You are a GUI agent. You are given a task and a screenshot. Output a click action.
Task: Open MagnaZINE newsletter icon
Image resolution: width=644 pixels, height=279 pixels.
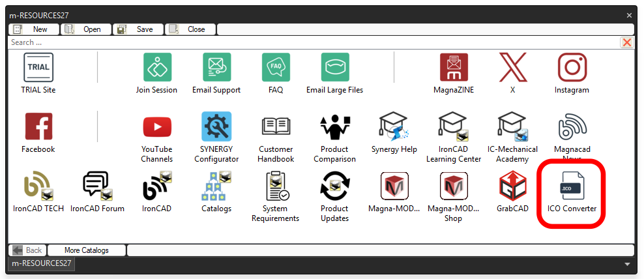pyautogui.click(x=454, y=67)
